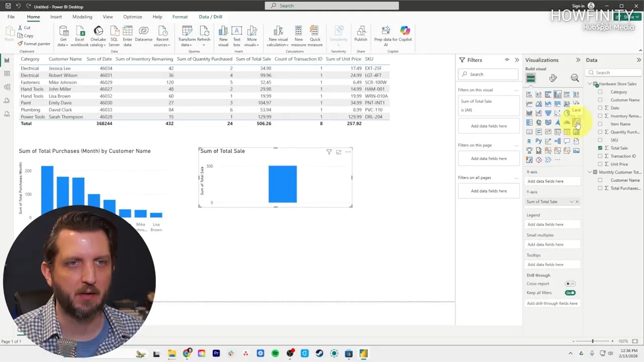Open Table view in left sidebar
The image size is (644, 362).
click(x=7, y=74)
